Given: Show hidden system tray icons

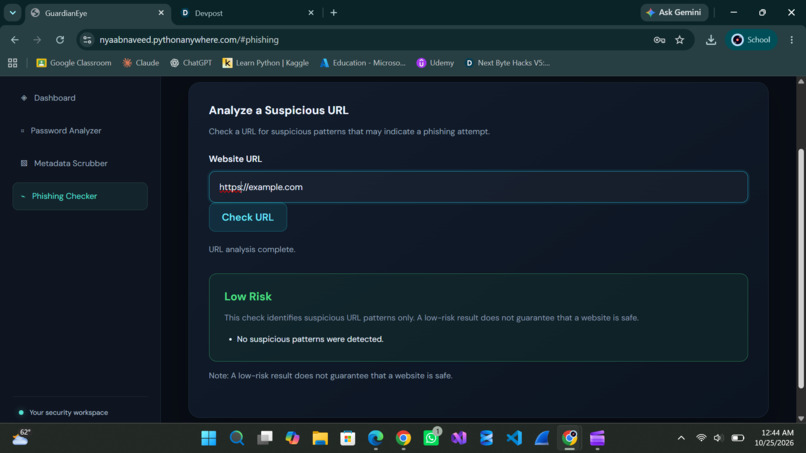Looking at the screenshot, I should tap(681, 438).
